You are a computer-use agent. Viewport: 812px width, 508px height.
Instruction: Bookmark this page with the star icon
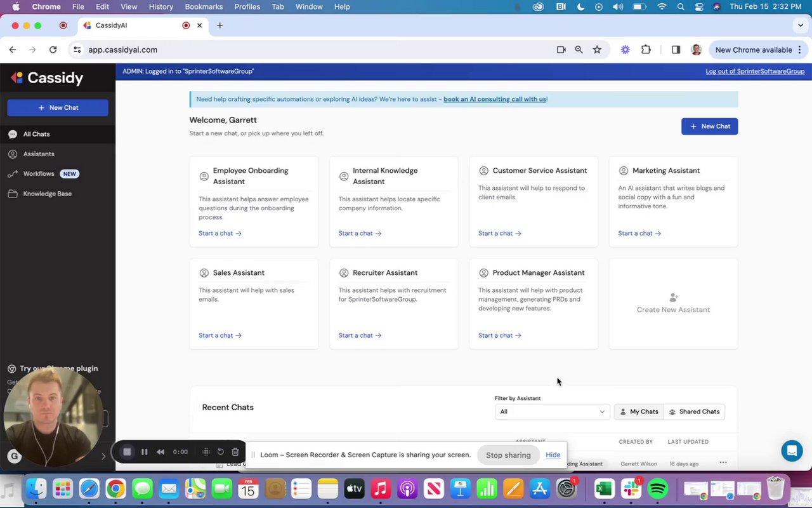click(597, 50)
